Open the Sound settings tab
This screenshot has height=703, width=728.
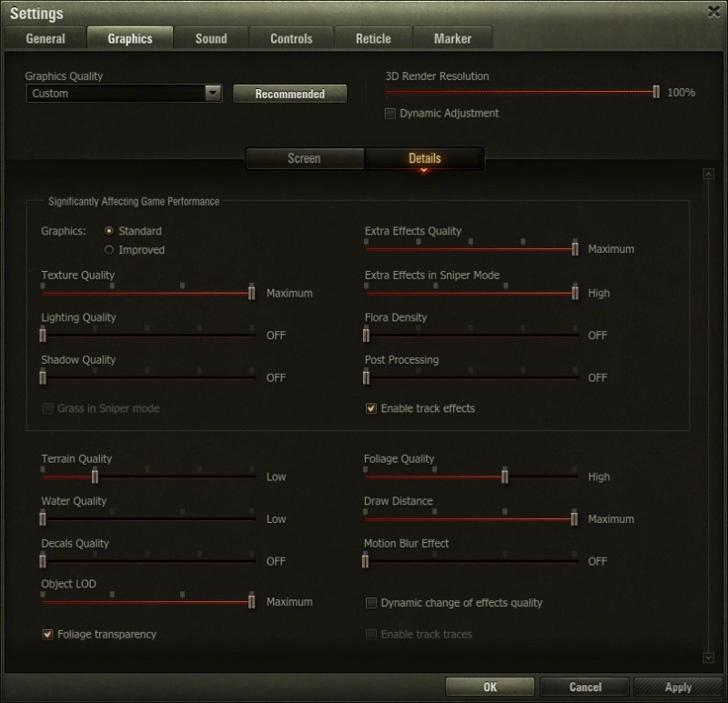211,38
